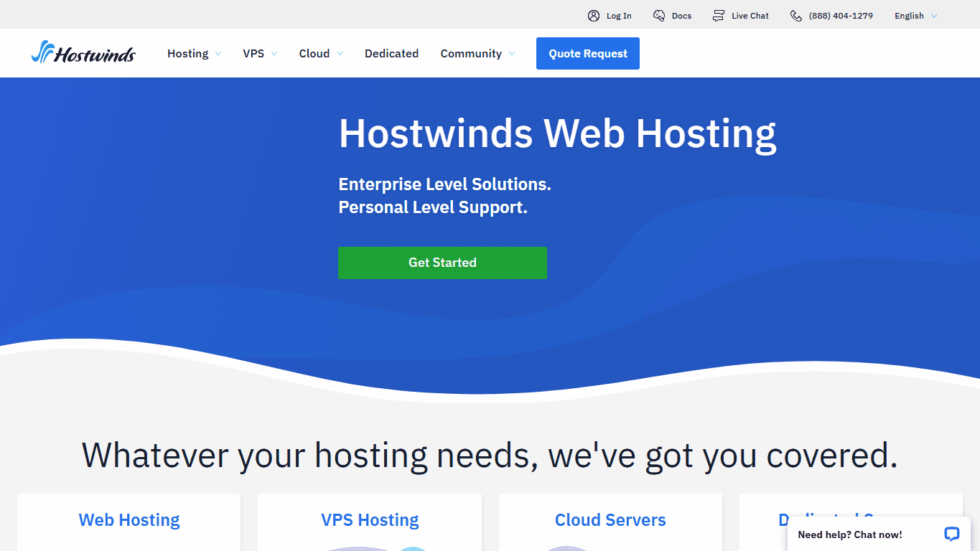
Task: Open the Need help? Chat now! widget
Action: (x=880, y=534)
